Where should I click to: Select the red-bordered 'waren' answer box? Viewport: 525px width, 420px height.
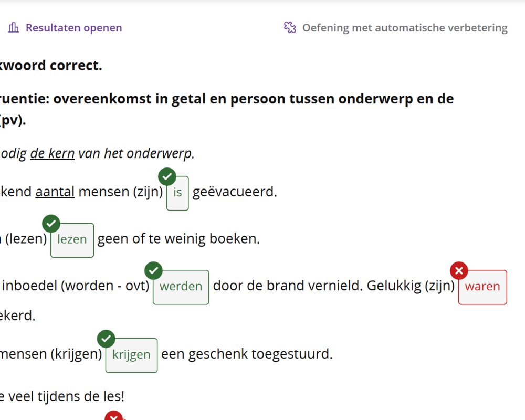click(482, 287)
